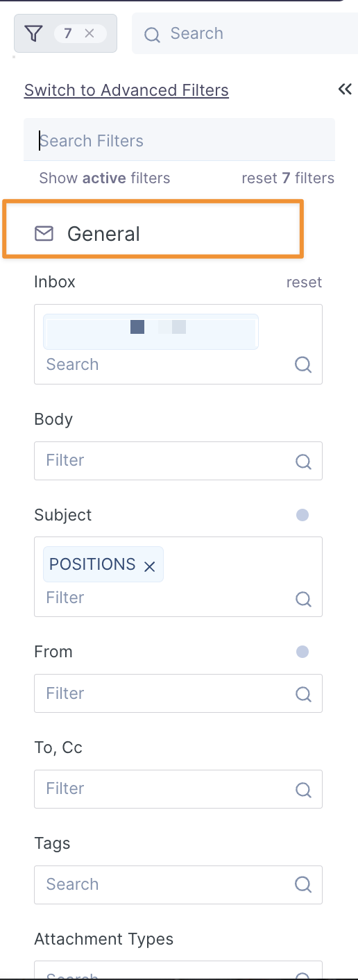Click the envelope icon beside General
358x980 pixels.
point(44,234)
